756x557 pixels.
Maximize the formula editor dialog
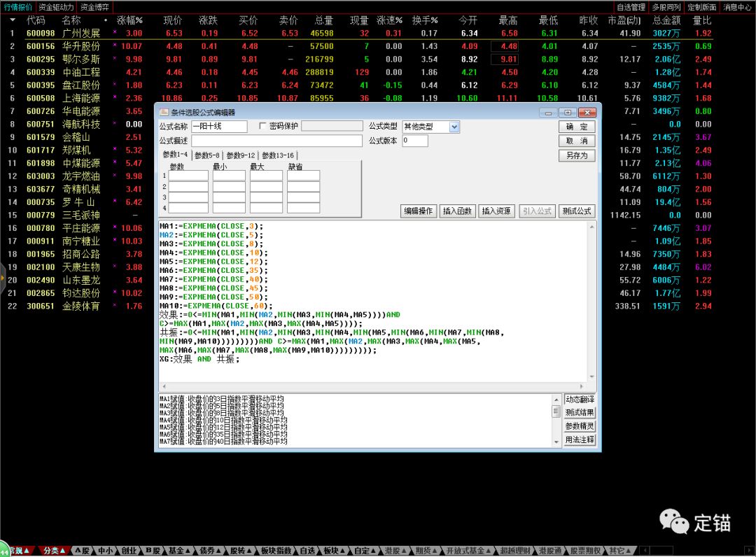point(567,112)
